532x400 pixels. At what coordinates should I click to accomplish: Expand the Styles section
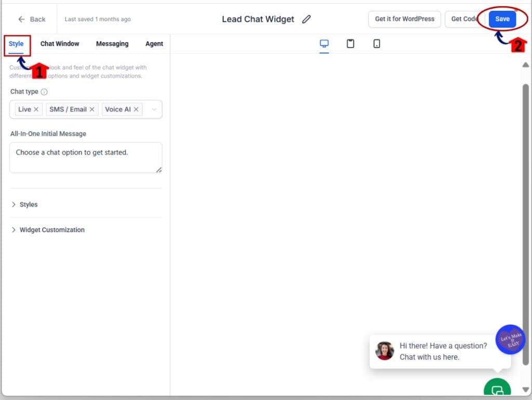coord(29,205)
